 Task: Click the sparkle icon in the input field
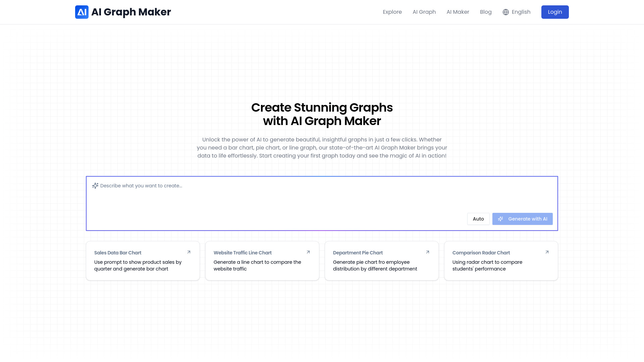(95, 186)
